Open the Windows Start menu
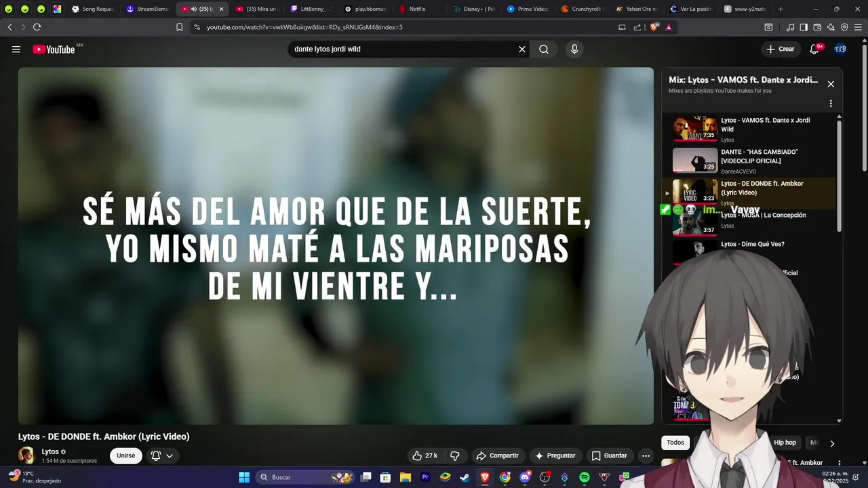This screenshot has height=488, width=868. 244,477
